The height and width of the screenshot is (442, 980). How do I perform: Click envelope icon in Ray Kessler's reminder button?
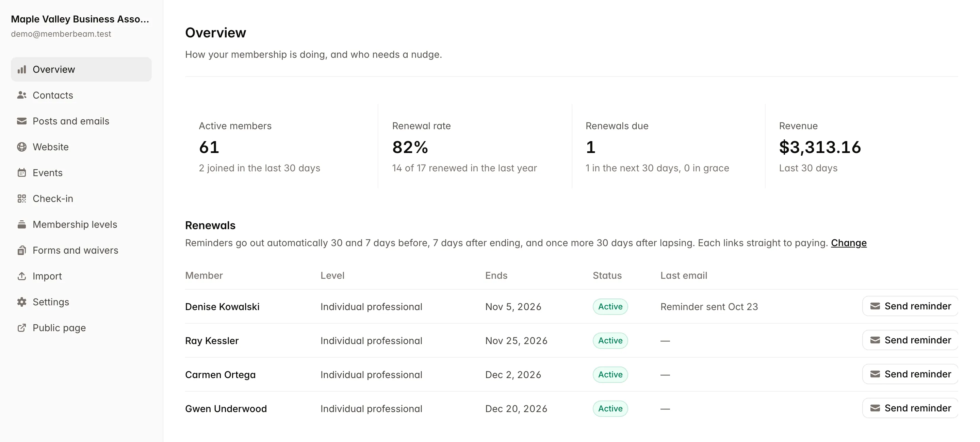(875, 340)
